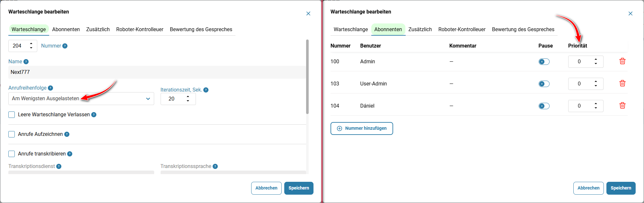This screenshot has height=203, width=644.
Task: Open Roboter-Kontrolleuer tab in right dialog
Action: click(x=462, y=29)
